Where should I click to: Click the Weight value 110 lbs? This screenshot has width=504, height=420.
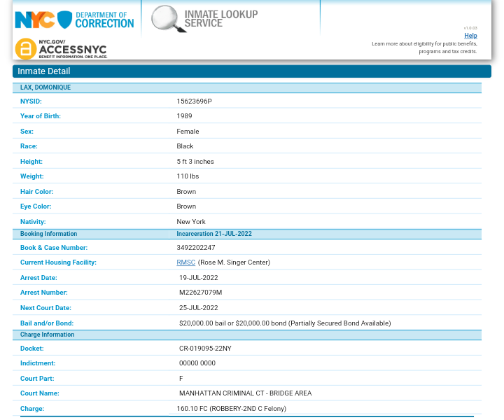click(188, 176)
